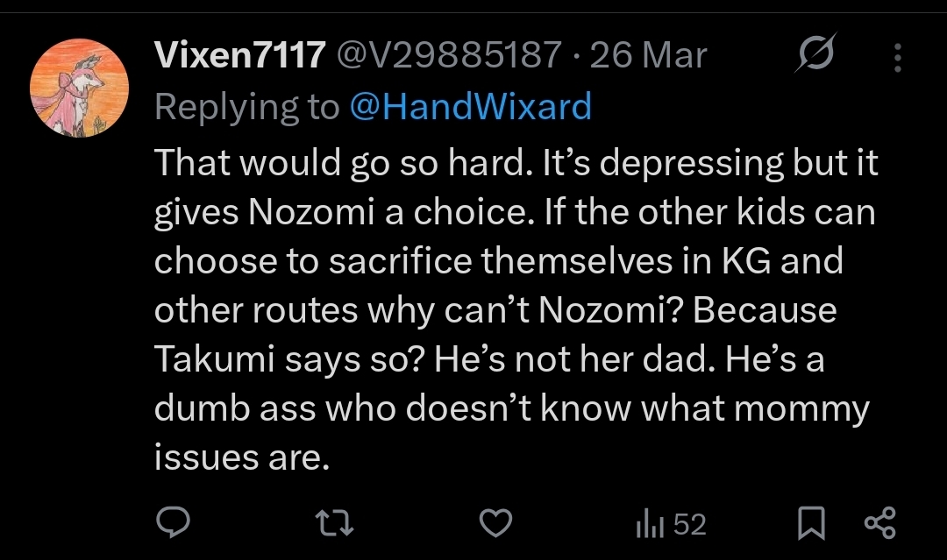Viewport: 947px width, 560px height.
Task: Click the reply speech bubble icon
Action: (174, 522)
